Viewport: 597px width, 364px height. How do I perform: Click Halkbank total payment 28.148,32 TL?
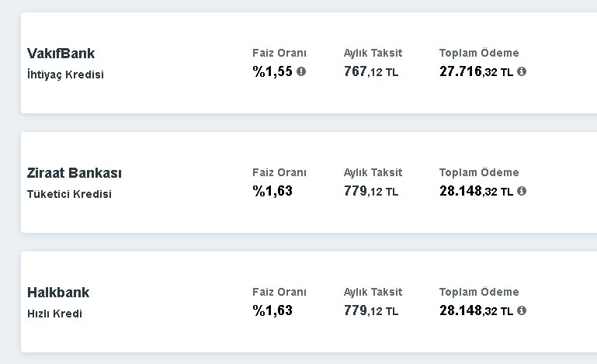click(x=477, y=310)
